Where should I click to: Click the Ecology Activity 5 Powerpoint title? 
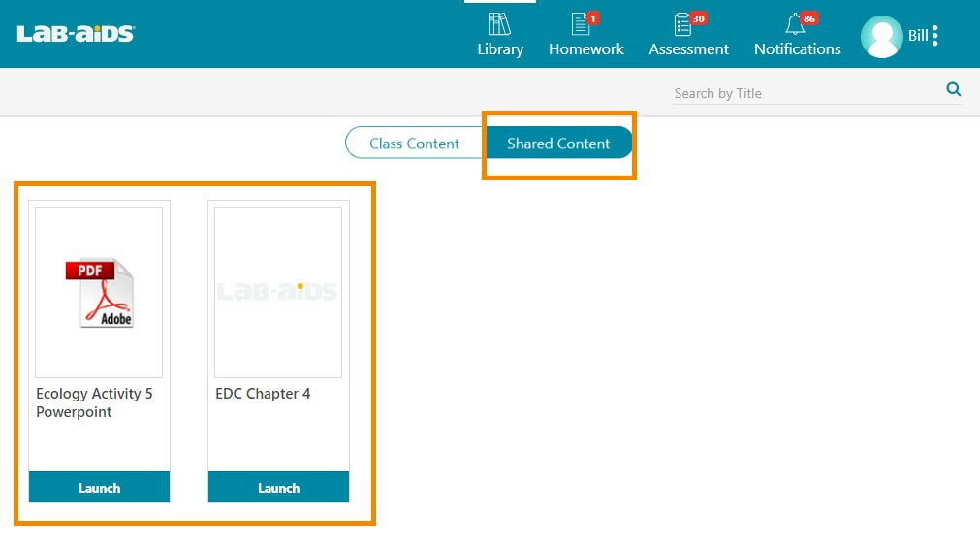(94, 402)
